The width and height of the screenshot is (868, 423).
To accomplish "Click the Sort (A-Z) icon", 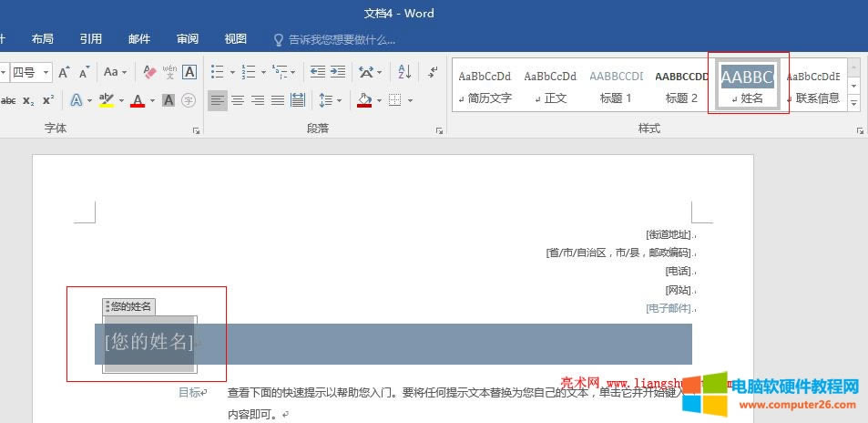I will pyautogui.click(x=405, y=72).
